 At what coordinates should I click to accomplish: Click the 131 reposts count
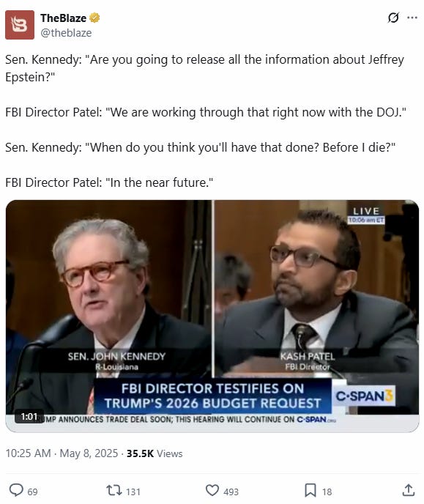tap(133, 492)
